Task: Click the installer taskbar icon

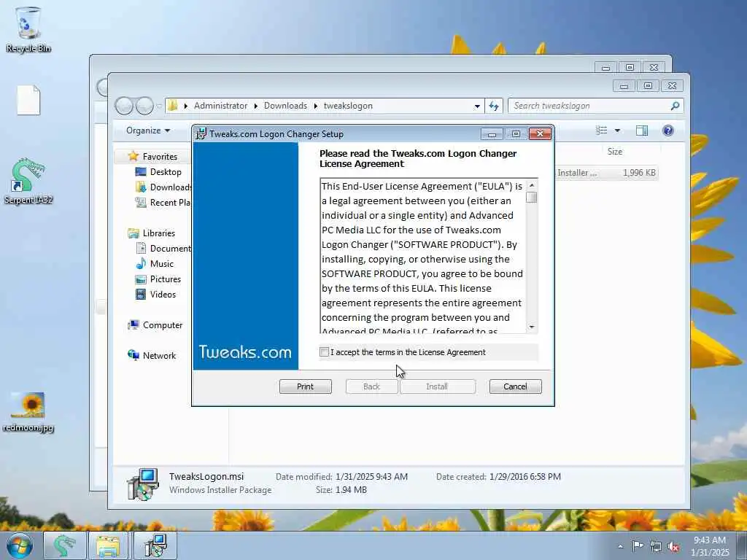Action: pos(155,545)
